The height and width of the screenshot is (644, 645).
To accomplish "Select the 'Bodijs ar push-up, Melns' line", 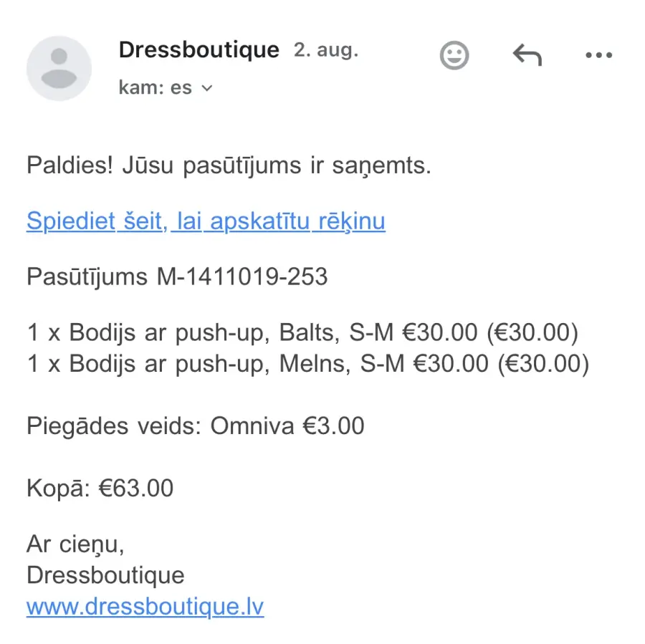I will tap(308, 364).
